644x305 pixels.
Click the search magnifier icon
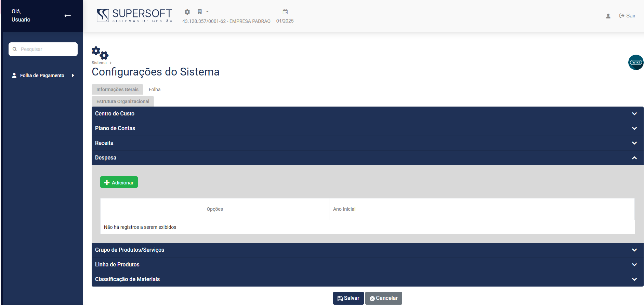click(15, 49)
